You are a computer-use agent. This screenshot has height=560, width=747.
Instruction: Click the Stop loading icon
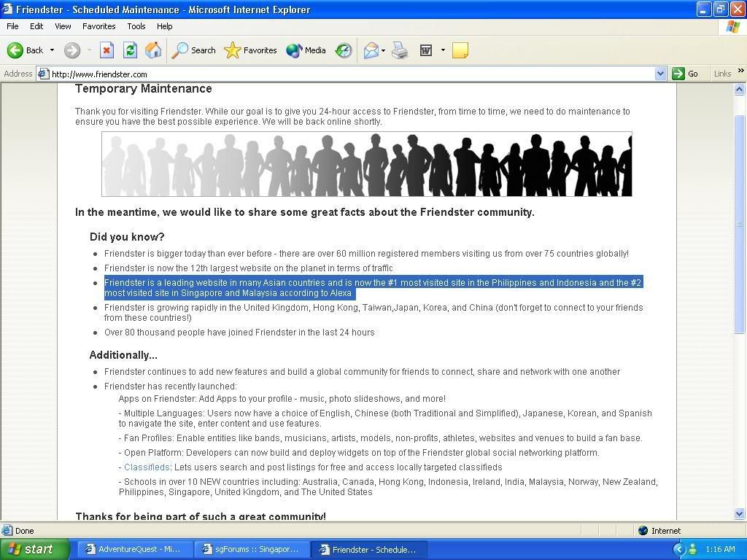tap(107, 50)
